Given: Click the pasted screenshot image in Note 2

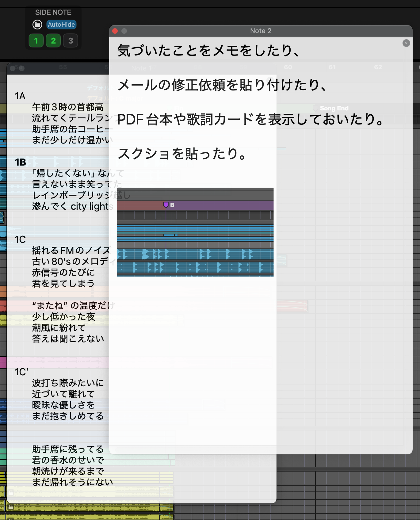Looking at the screenshot, I should (195, 232).
